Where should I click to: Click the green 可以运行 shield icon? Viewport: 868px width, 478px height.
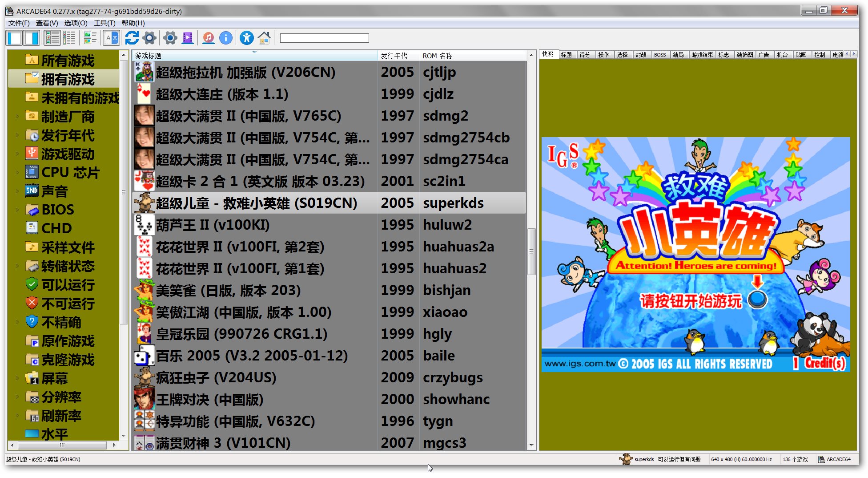pyautogui.click(x=32, y=284)
